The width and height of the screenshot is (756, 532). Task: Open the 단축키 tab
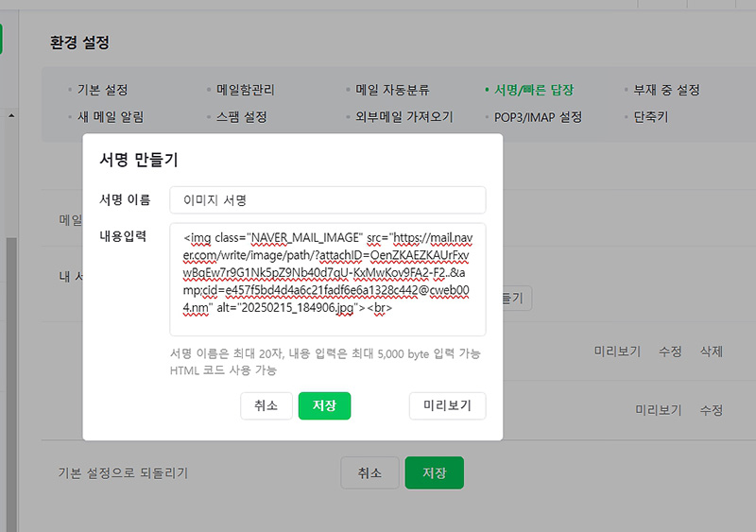pyautogui.click(x=650, y=117)
